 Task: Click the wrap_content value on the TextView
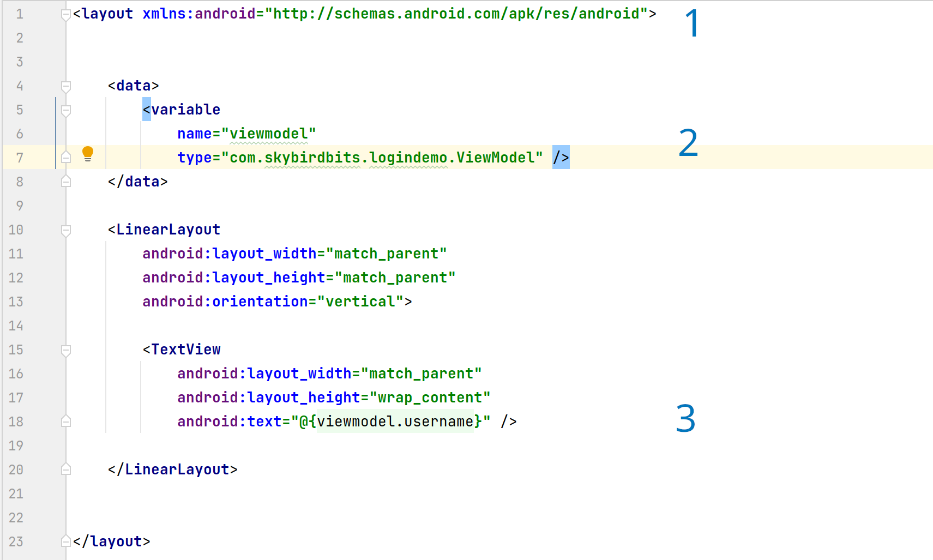(x=428, y=397)
